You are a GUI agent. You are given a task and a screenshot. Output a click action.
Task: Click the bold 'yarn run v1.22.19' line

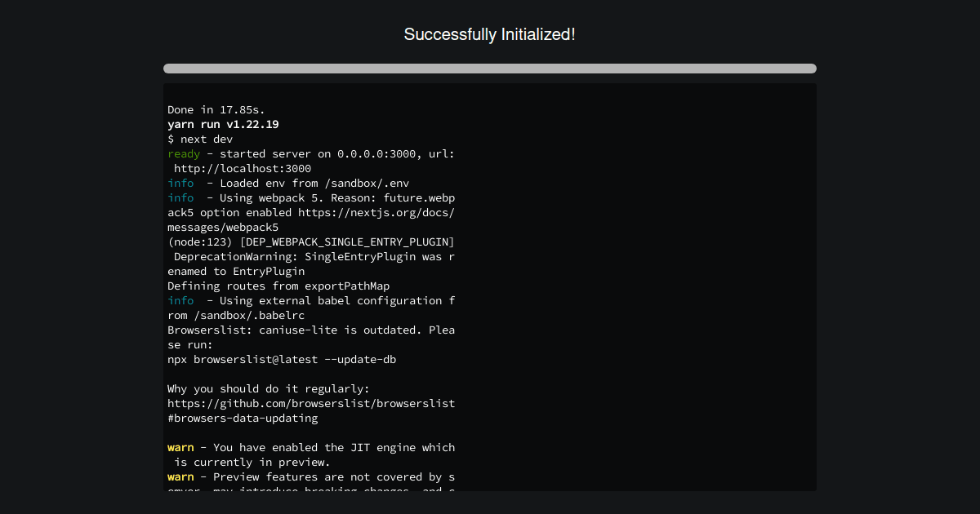pyautogui.click(x=223, y=125)
